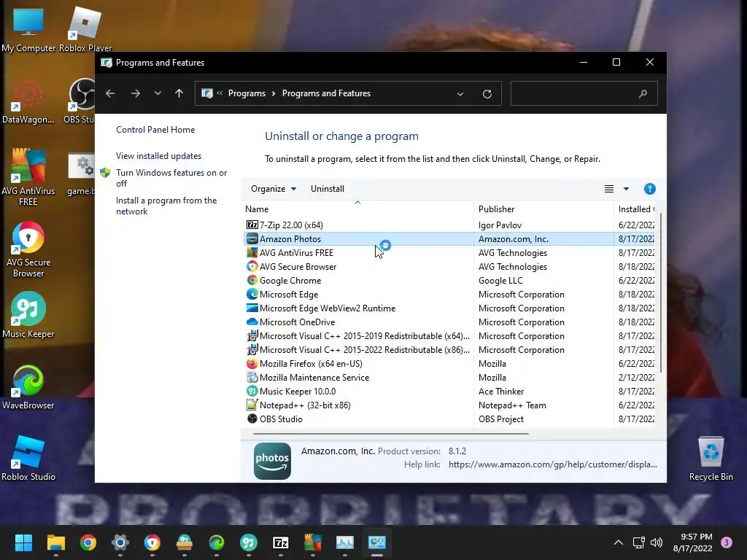Open the Organize dropdown menu
The image size is (747, 560).
point(274,189)
